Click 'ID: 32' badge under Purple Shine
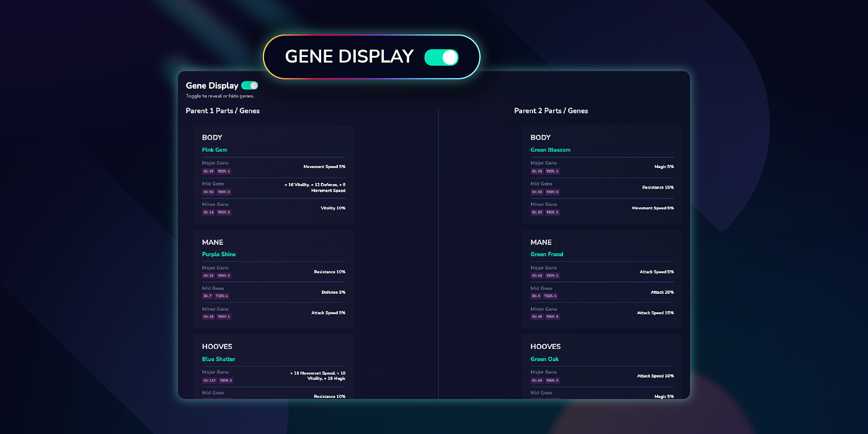 [x=208, y=275]
